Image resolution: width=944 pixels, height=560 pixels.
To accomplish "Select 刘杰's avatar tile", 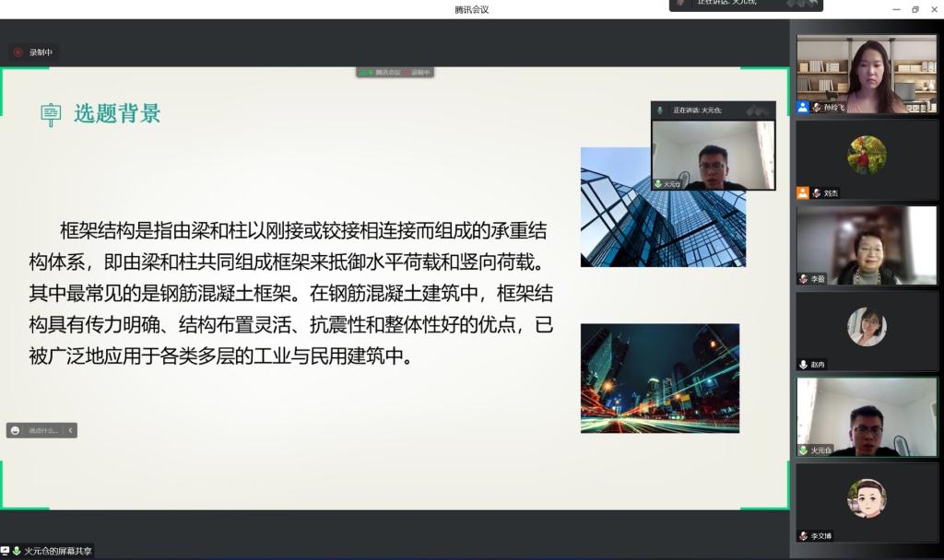I will [x=867, y=155].
